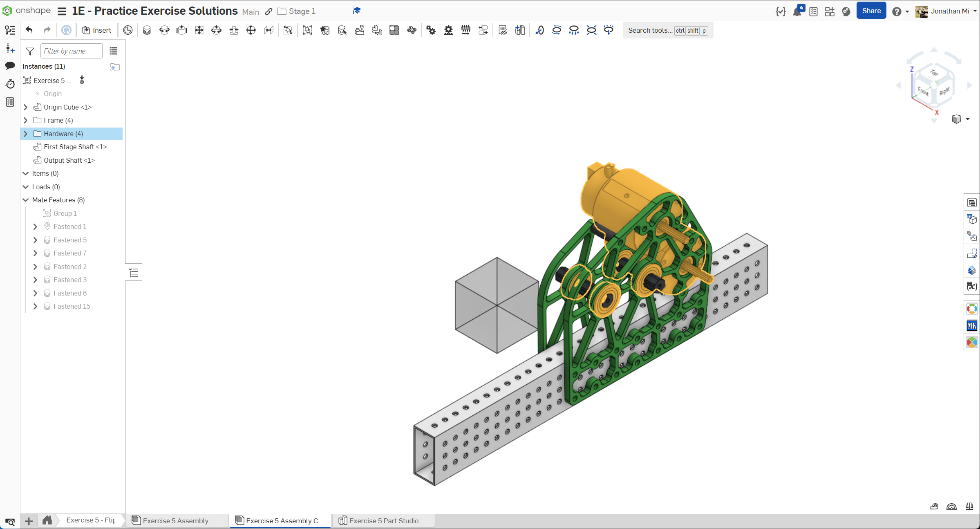This screenshot has width=980, height=529.
Task: Switch to the Exercise 5 Assembly tab
Action: coord(176,520)
